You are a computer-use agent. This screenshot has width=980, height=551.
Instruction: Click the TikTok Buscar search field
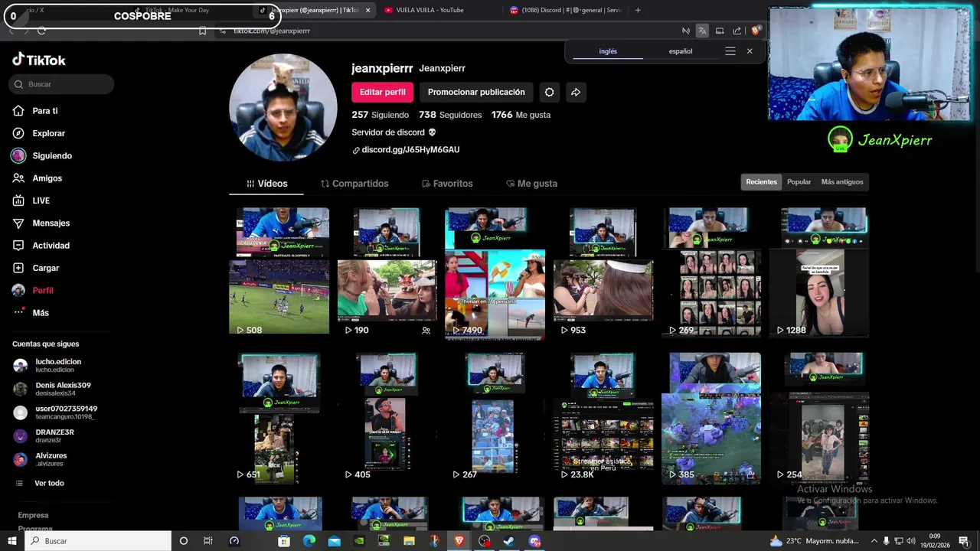62,84
